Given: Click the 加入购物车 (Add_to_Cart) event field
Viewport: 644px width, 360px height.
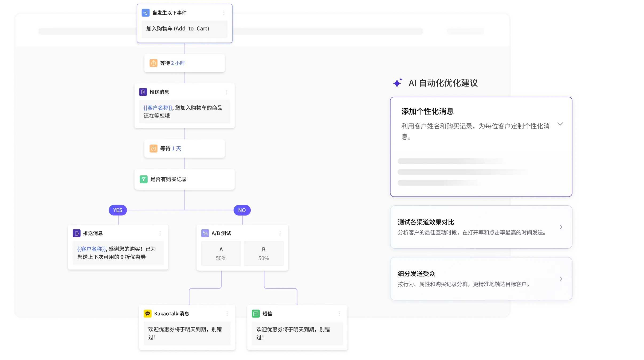Looking at the screenshot, I should [x=184, y=29].
